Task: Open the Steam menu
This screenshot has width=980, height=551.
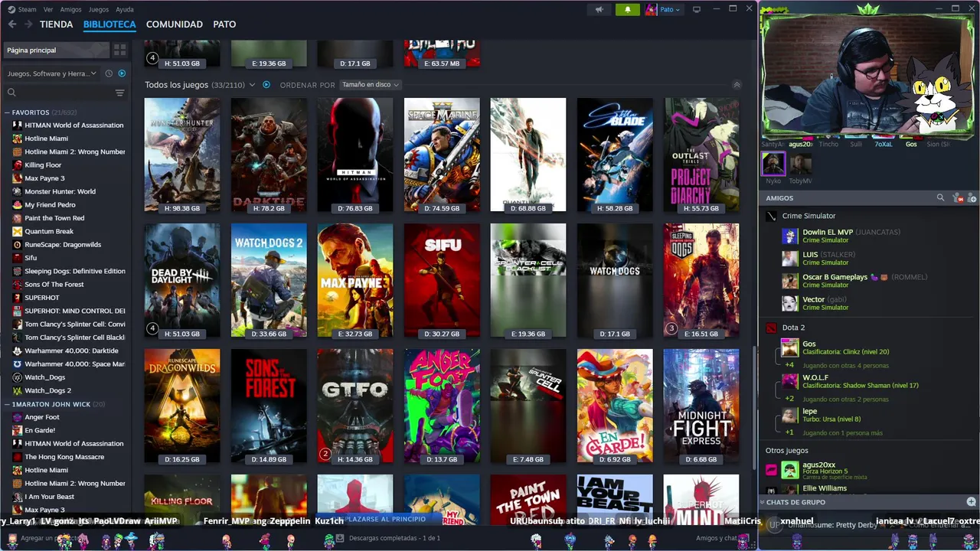Action: (22, 9)
